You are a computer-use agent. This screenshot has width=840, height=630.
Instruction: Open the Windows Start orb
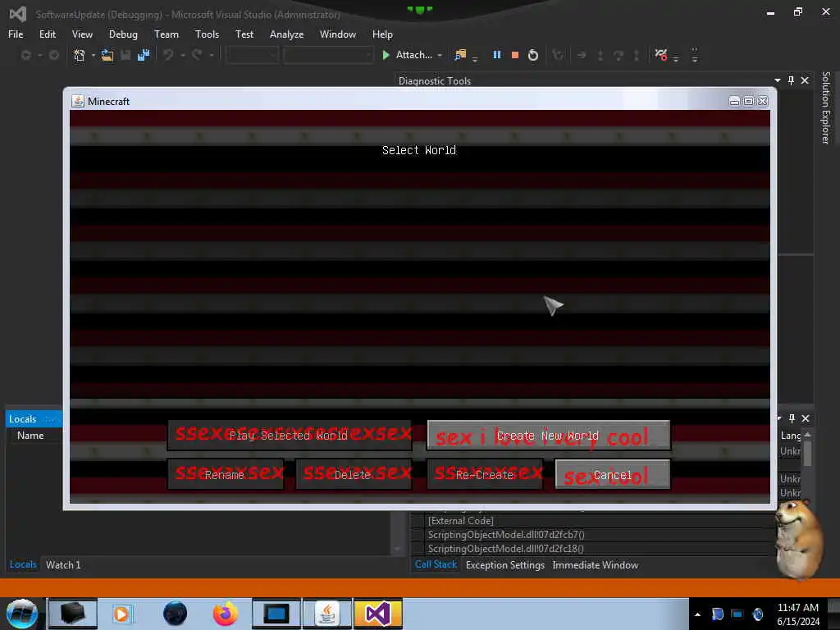click(21, 614)
